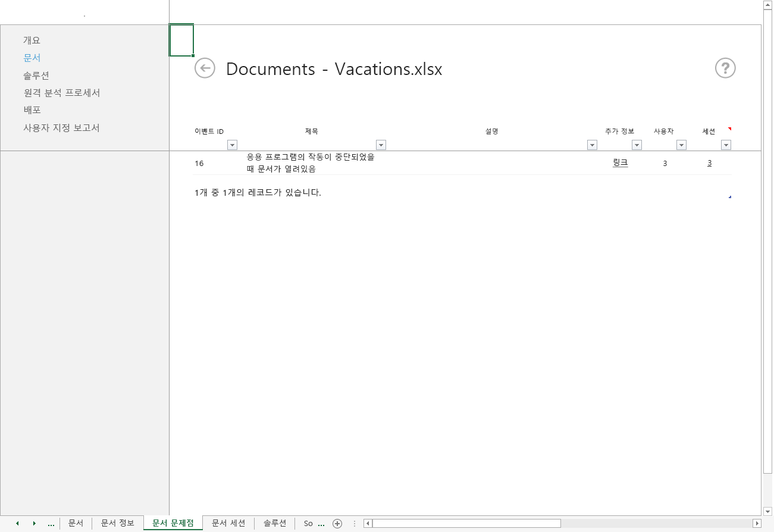Image resolution: width=774 pixels, height=532 pixels.
Task: Open the 추가 정보 filter dropdown
Action: coord(637,145)
